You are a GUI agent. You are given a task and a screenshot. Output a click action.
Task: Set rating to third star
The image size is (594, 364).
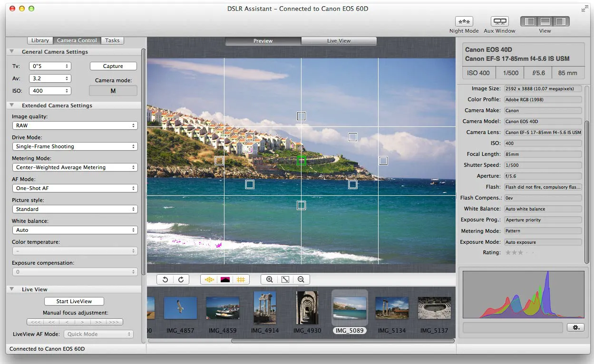[520, 252]
